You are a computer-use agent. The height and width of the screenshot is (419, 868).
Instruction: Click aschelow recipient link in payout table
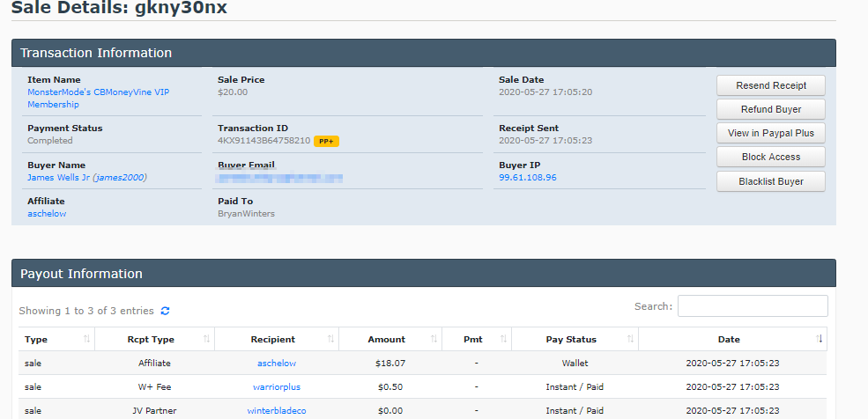tap(277, 364)
